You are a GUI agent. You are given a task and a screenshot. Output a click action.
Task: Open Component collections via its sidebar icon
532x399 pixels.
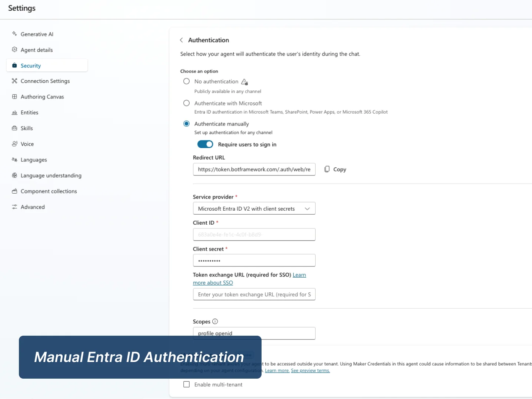14,191
